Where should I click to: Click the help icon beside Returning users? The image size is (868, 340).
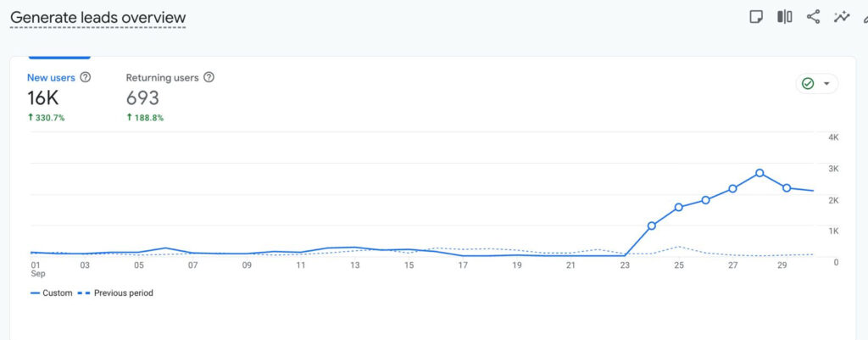(x=209, y=77)
